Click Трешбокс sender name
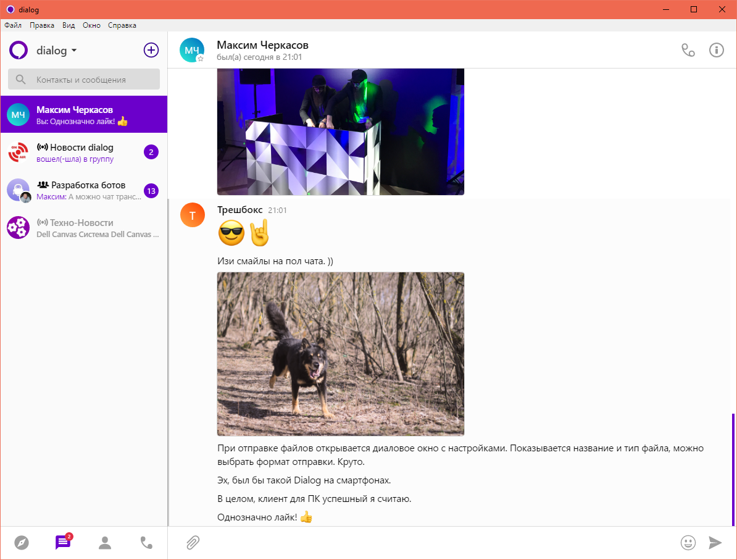Image resolution: width=737 pixels, height=560 pixels. tap(239, 210)
